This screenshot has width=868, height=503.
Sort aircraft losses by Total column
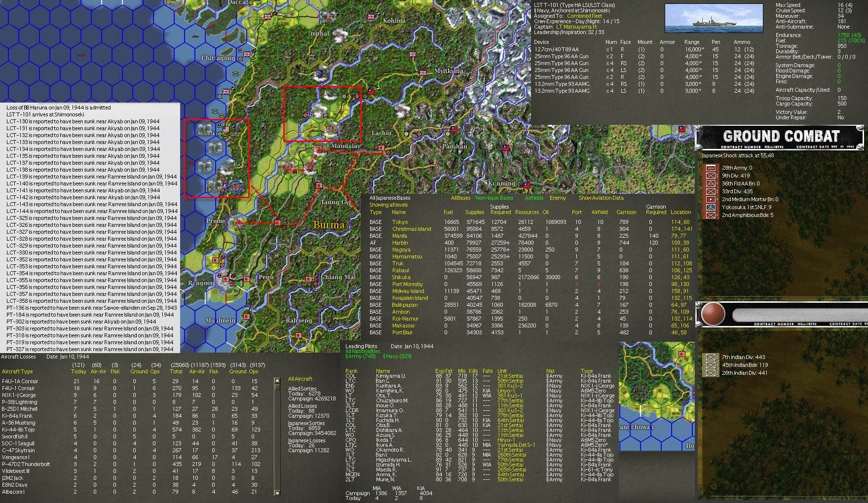176,371
